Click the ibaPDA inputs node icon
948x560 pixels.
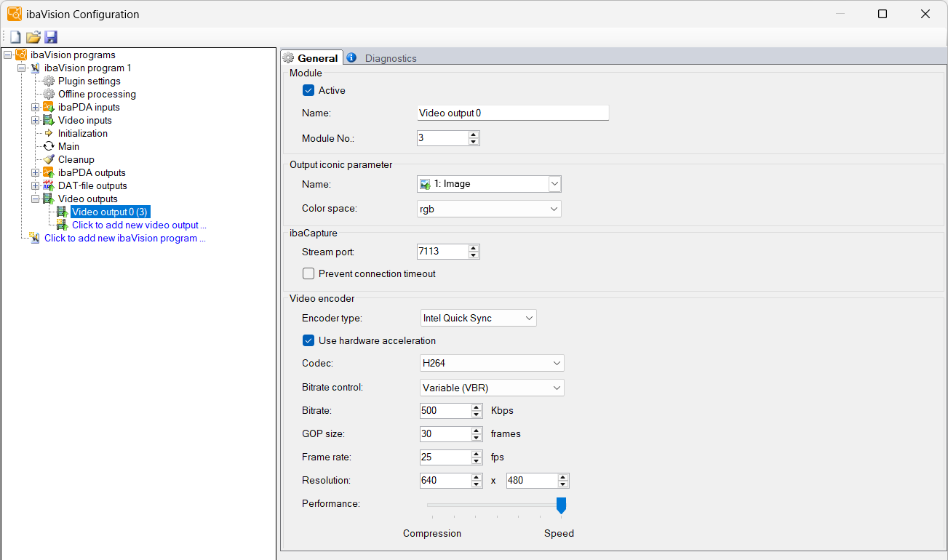(x=49, y=107)
